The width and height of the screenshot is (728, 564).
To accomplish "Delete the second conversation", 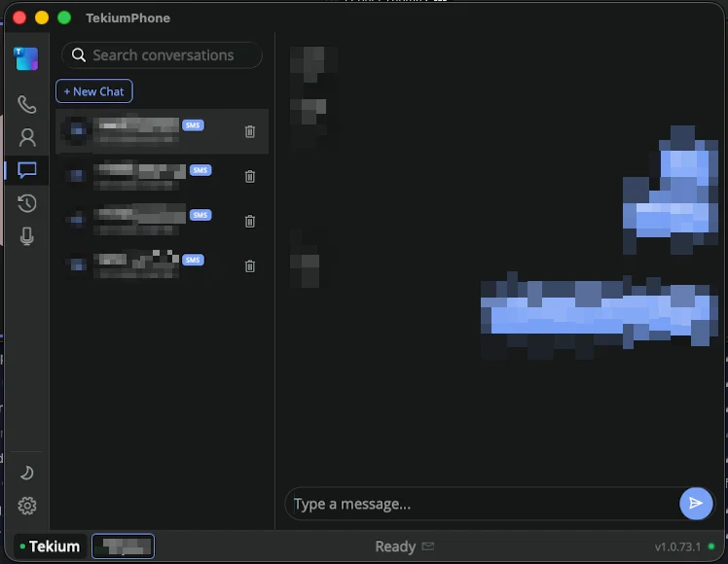I will coord(250,176).
